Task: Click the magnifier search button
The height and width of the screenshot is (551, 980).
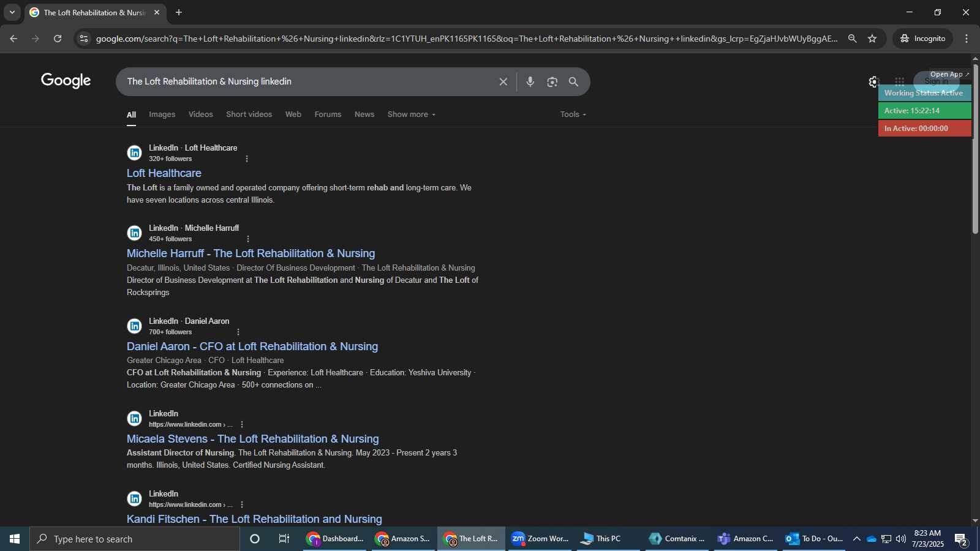Action: (573, 81)
